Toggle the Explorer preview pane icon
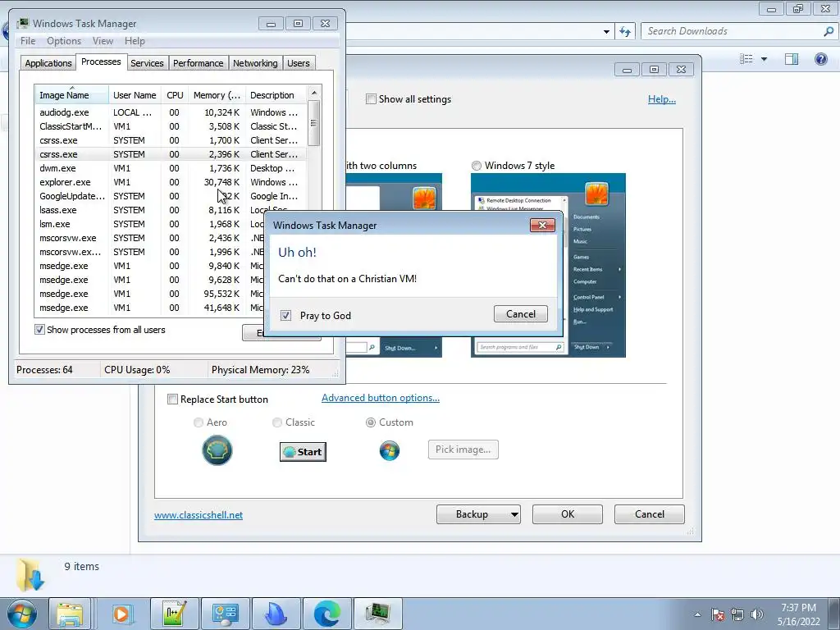This screenshot has height=630, width=840. tap(792, 59)
